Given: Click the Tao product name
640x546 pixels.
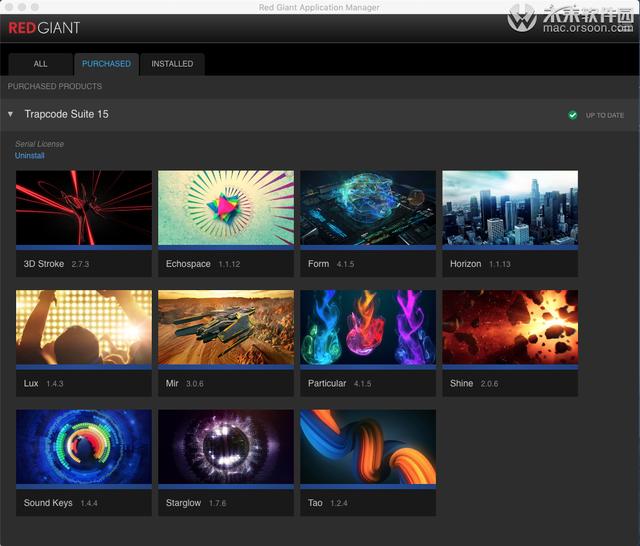Looking at the screenshot, I should 315,503.
